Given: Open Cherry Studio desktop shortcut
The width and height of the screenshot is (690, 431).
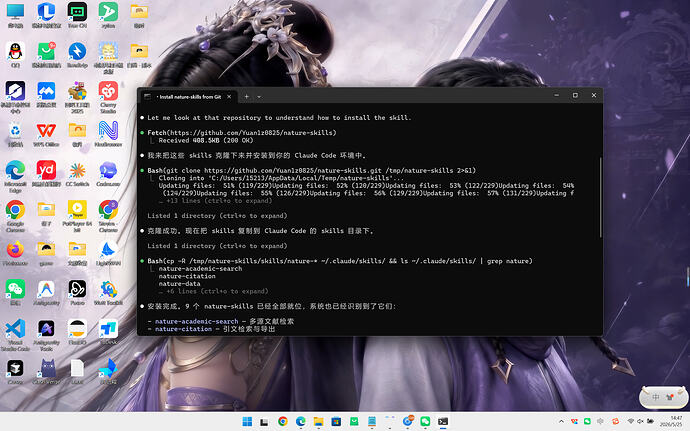Looking at the screenshot, I should pyautogui.click(x=108, y=91).
